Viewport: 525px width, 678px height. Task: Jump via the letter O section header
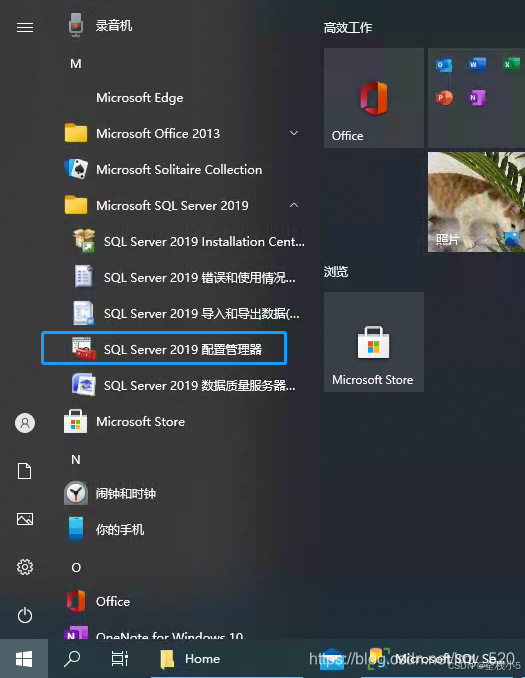(x=76, y=568)
